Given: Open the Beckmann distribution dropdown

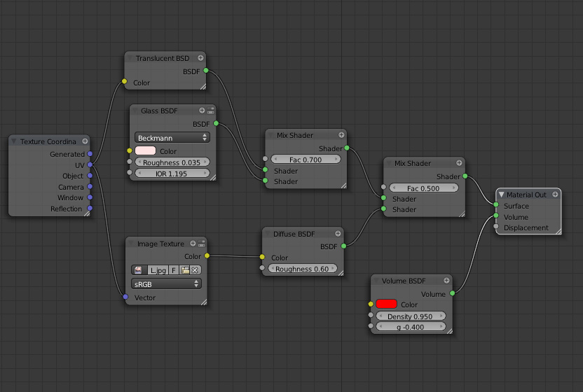Looking at the screenshot, I should point(172,137).
